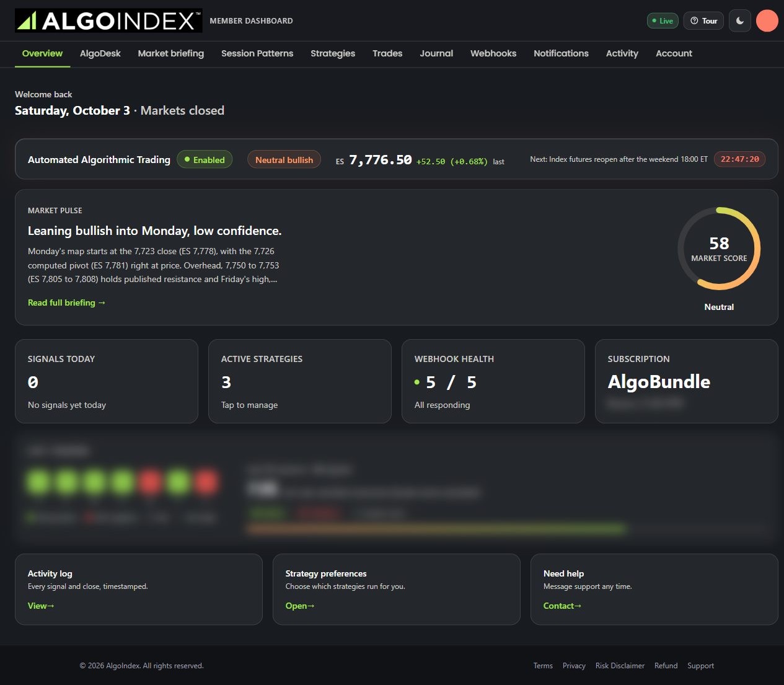
Task: Click the green dot in Webhook Health
Action: [x=417, y=382]
